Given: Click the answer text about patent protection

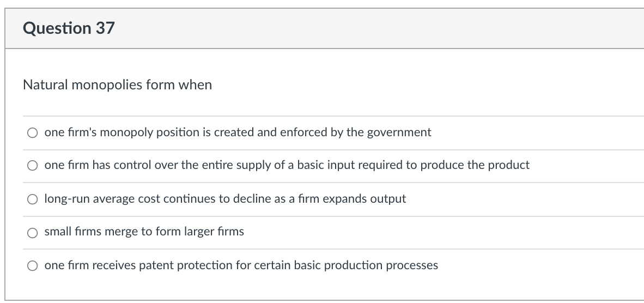Looking at the screenshot, I should tap(241, 265).
